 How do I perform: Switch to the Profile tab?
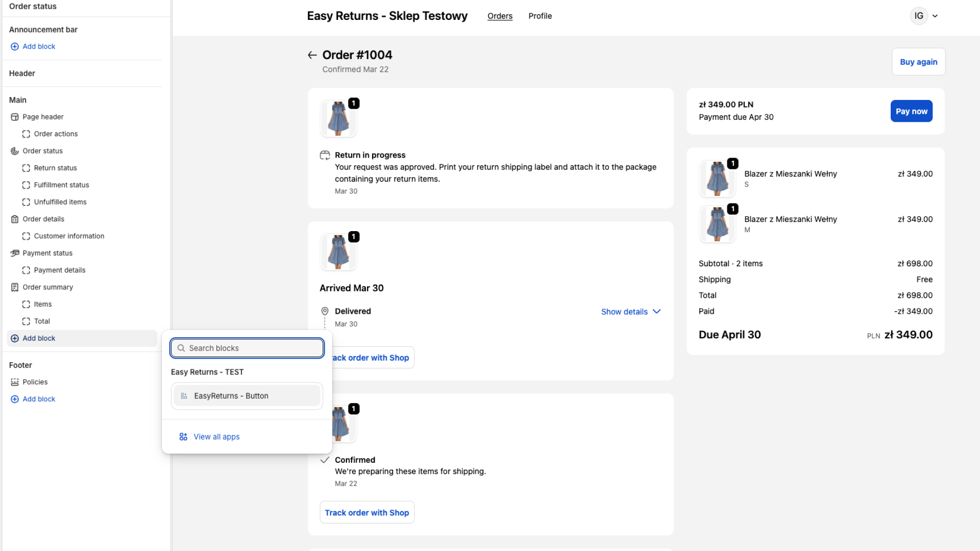[x=540, y=16]
